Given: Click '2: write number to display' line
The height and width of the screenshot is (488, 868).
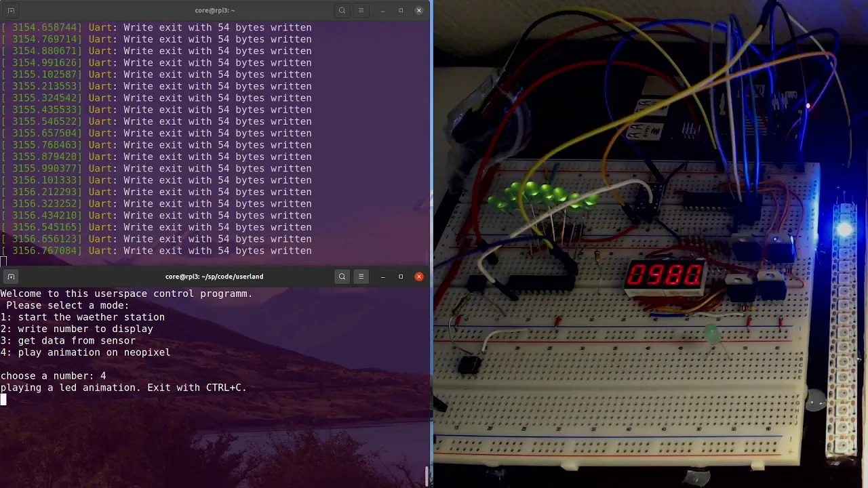Looking at the screenshot, I should click(x=77, y=329).
